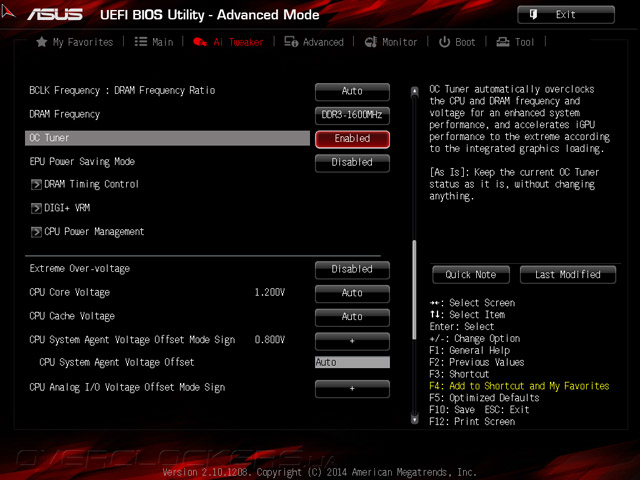Image resolution: width=640 pixels, height=480 pixels.
Task: Click scrollbar up arrow
Action: click(414, 91)
